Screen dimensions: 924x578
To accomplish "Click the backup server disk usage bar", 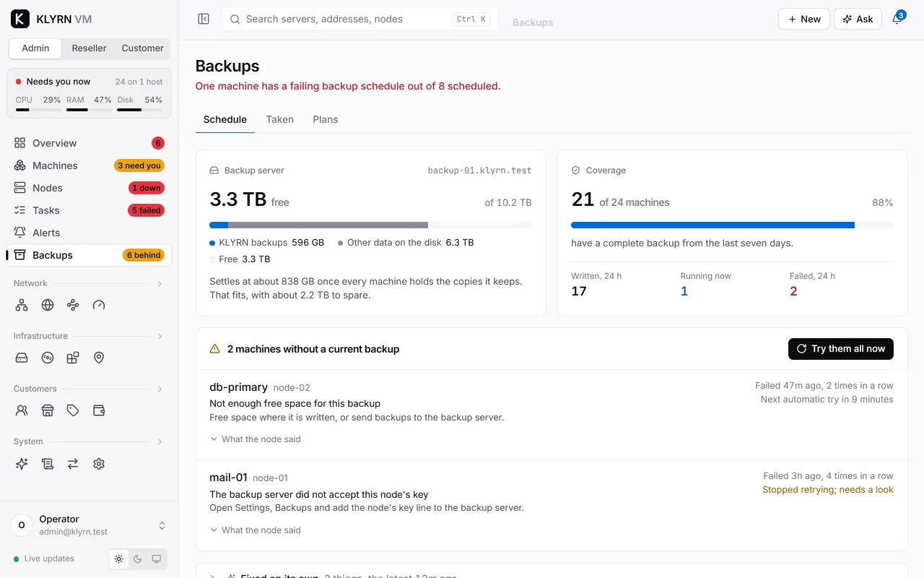I will (370, 225).
